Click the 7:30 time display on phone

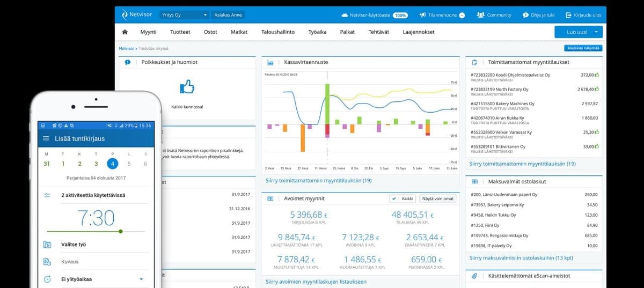click(x=96, y=218)
